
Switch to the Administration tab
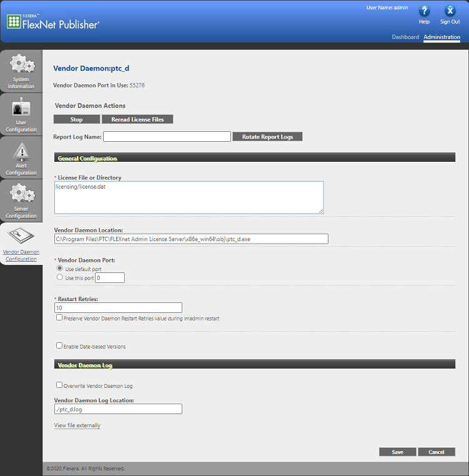pos(442,37)
